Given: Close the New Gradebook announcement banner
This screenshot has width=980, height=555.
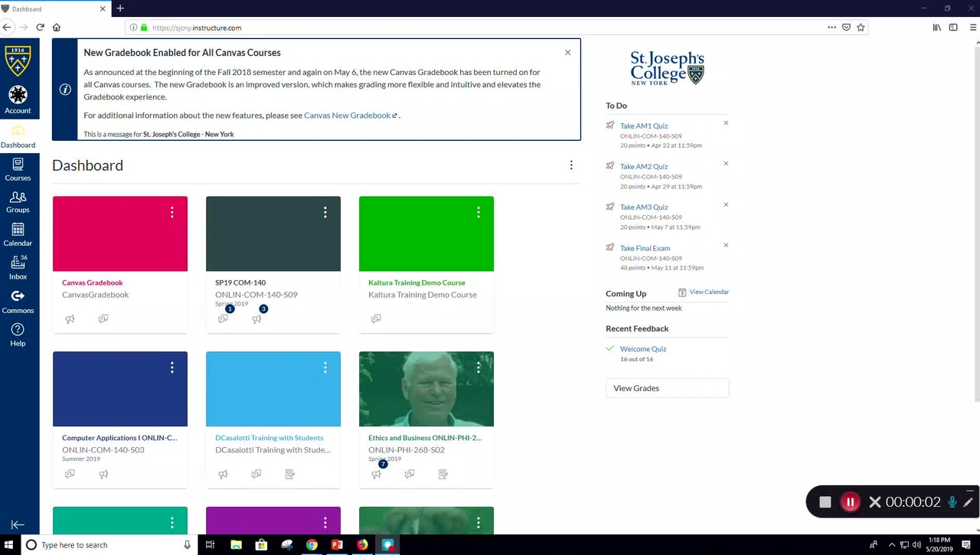Looking at the screenshot, I should pyautogui.click(x=567, y=53).
